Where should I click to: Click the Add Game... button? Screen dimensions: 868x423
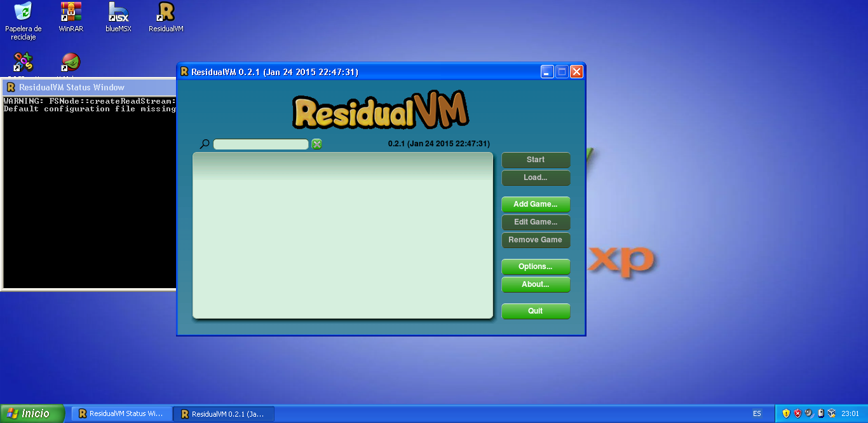[x=536, y=204]
